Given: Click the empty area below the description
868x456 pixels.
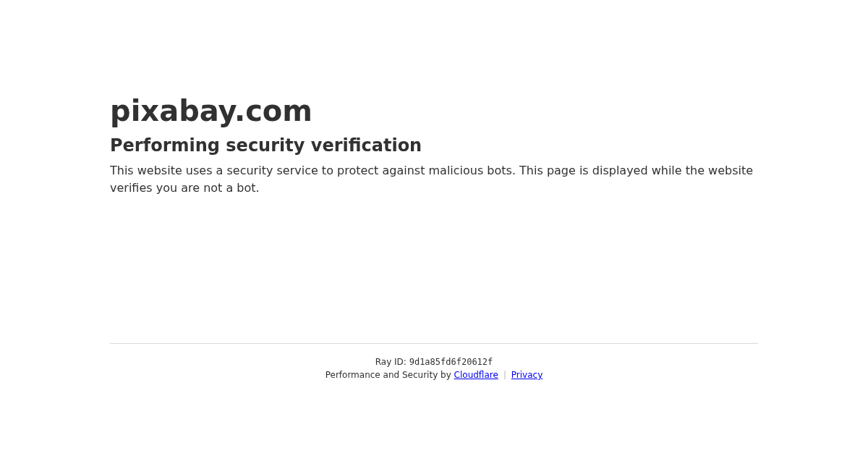Looking at the screenshot, I should click(x=434, y=268).
